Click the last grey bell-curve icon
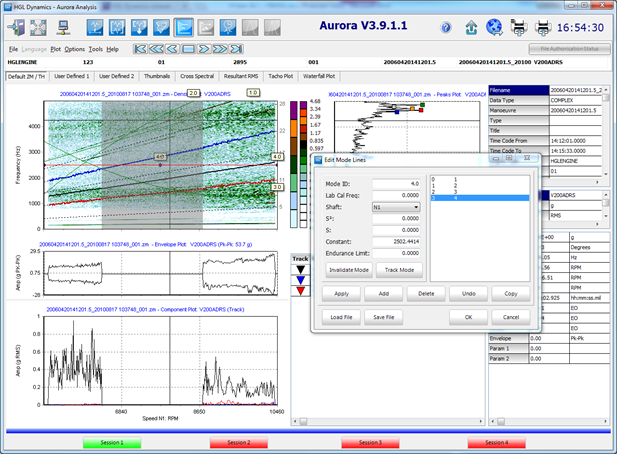 click(272, 28)
